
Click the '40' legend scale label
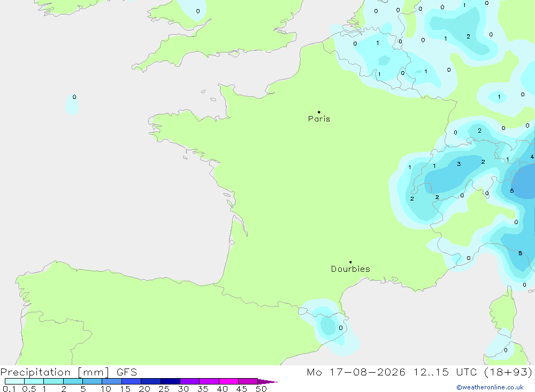223,389
